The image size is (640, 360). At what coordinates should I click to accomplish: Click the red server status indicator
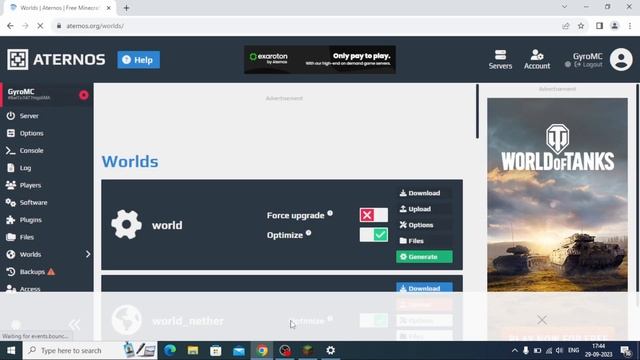click(84, 95)
